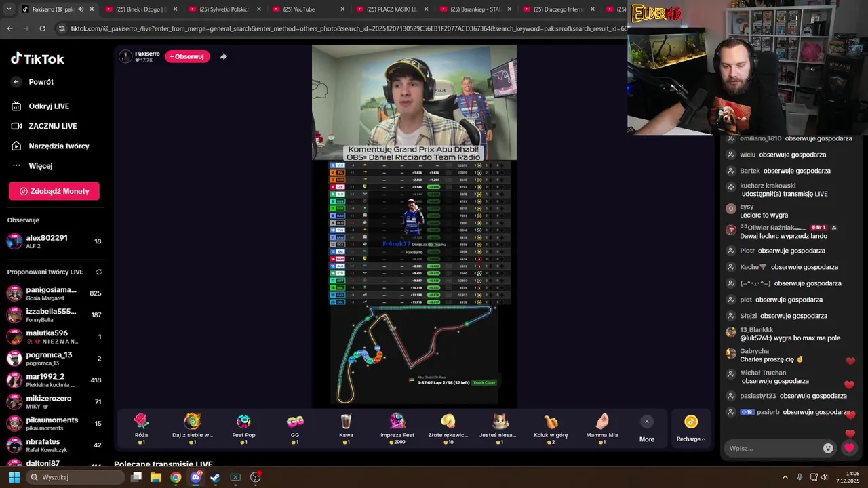Click the chat input field Wpisz...
The height and width of the screenshot is (488, 868).
click(x=773, y=448)
